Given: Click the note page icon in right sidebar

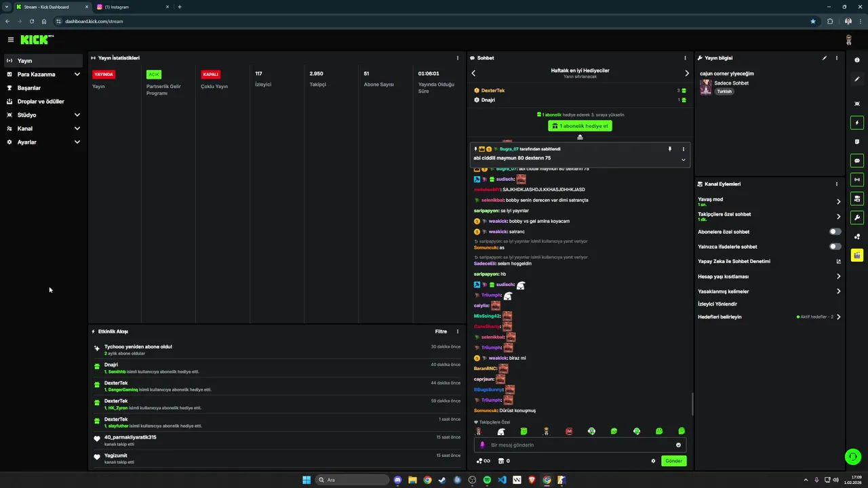Looking at the screenshot, I should tap(857, 142).
